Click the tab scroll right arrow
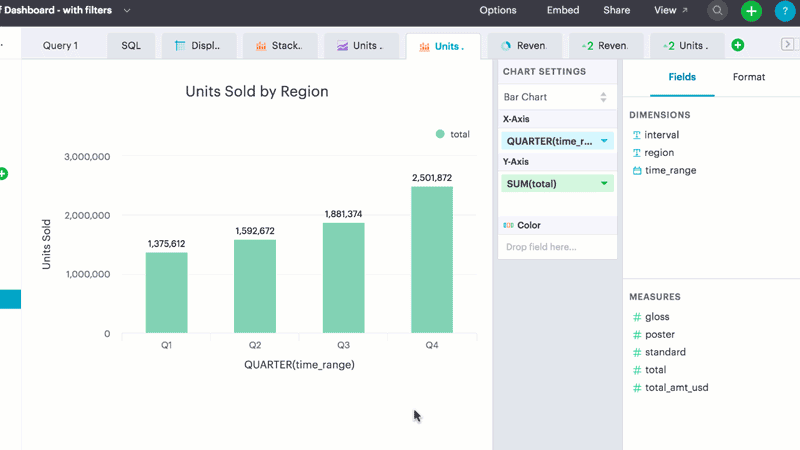 (x=787, y=44)
